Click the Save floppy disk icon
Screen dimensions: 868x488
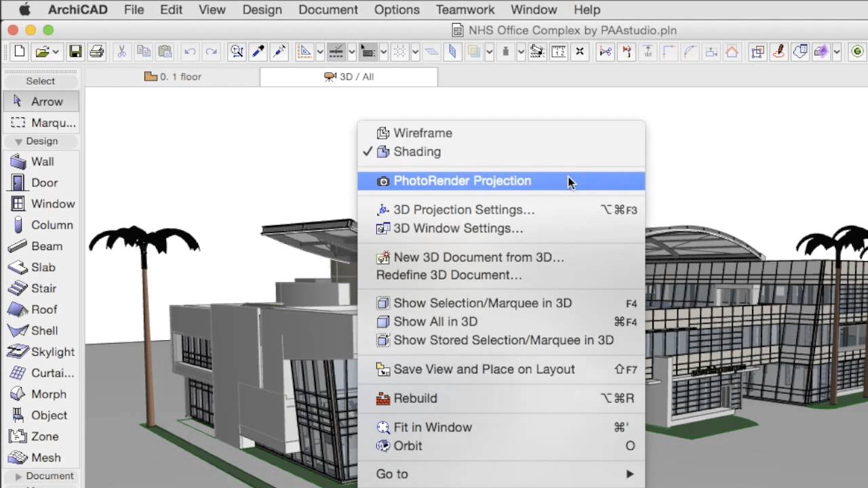click(75, 52)
